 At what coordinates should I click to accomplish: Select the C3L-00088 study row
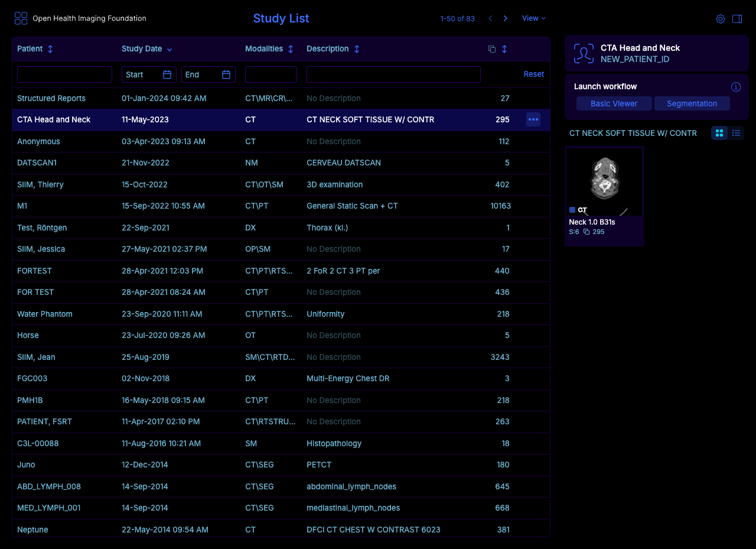point(281,443)
